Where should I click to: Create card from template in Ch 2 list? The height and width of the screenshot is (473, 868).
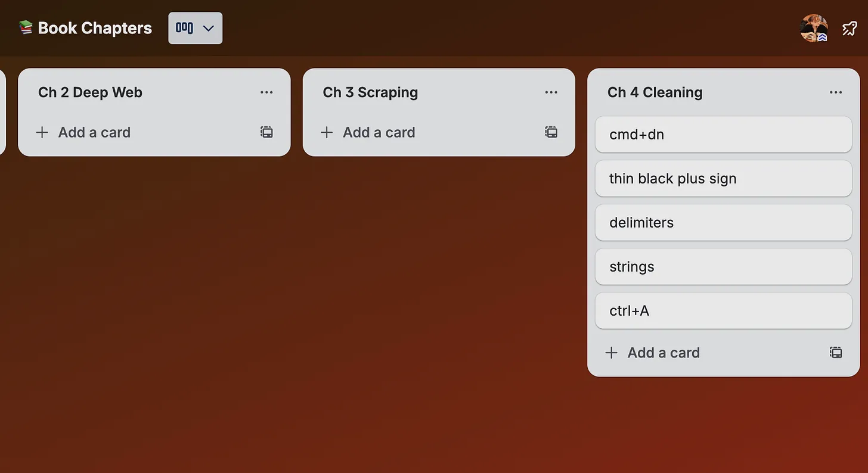coord(266,132)
